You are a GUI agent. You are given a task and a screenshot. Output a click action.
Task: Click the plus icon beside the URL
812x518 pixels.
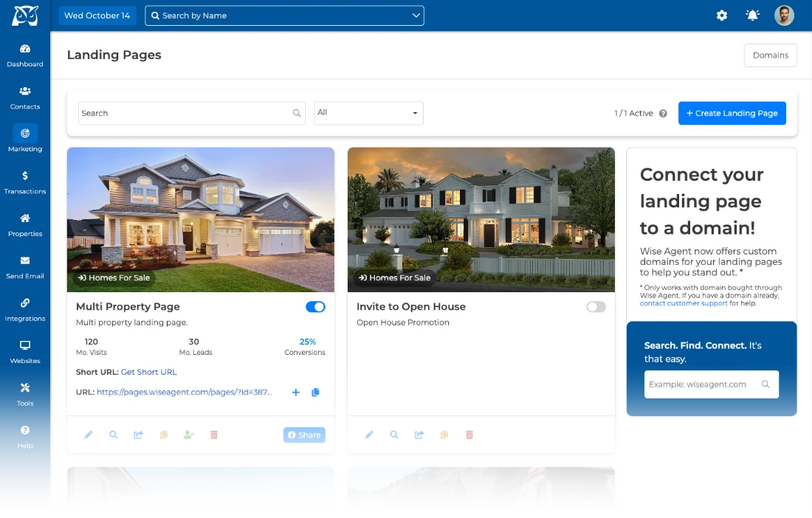coord(296,393)
